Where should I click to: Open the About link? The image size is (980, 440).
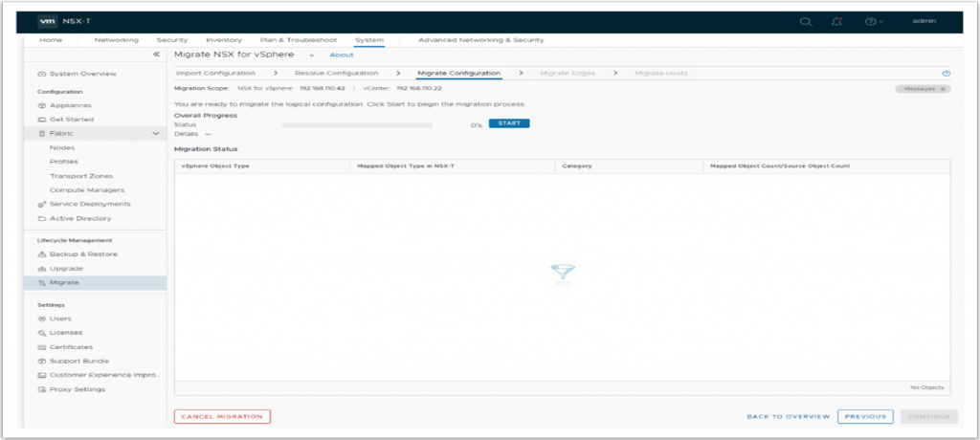[x=342, y=55]
